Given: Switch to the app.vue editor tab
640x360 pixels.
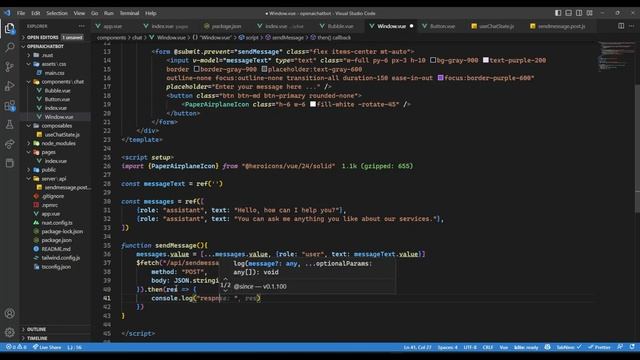Looking at the screenshot, I should [x=113, y=26].
